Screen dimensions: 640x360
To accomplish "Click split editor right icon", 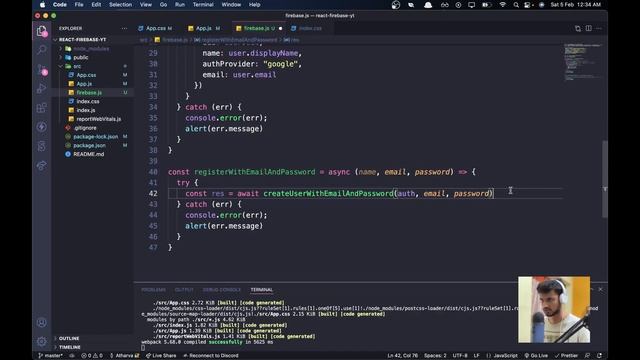I will (589, 28).
